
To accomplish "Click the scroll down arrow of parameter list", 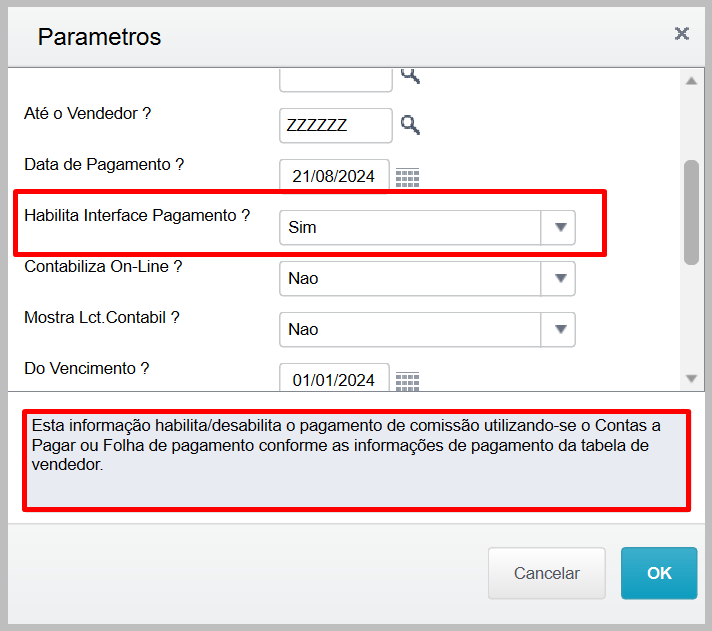I will coord(691,379).
